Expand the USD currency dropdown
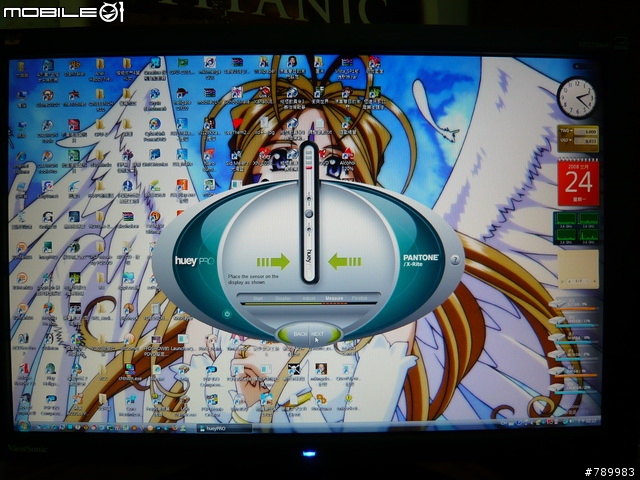Viewport: 640px width, 480px height. tap(565, 140)
